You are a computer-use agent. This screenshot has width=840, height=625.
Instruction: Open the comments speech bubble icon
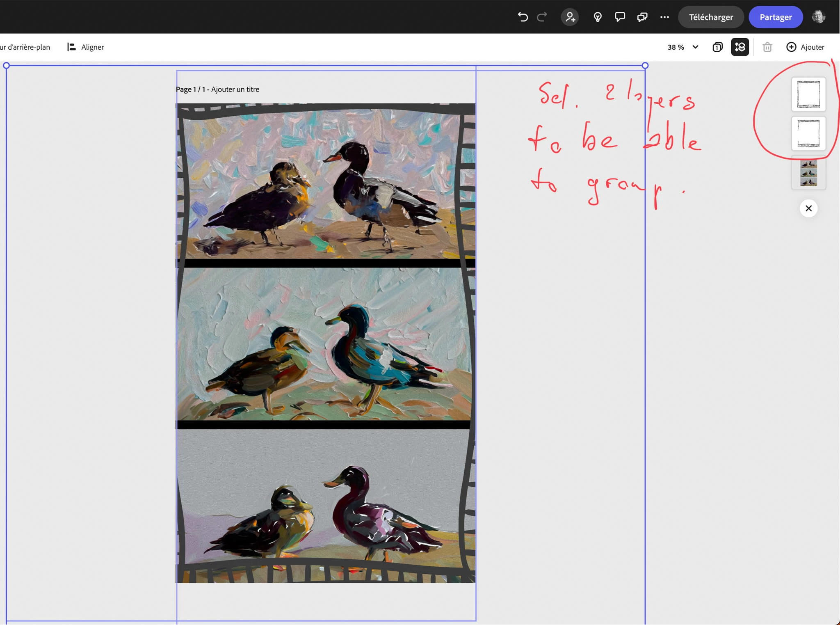(620, 17)
